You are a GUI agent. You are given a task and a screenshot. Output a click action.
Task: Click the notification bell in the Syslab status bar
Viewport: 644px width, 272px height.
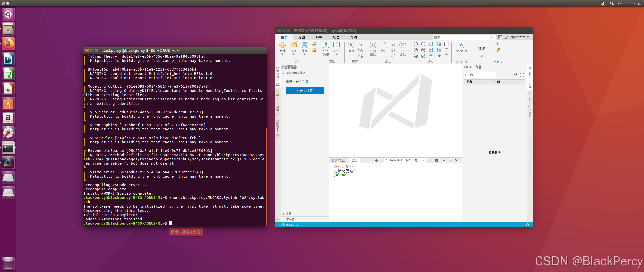[x=528, y=225]
